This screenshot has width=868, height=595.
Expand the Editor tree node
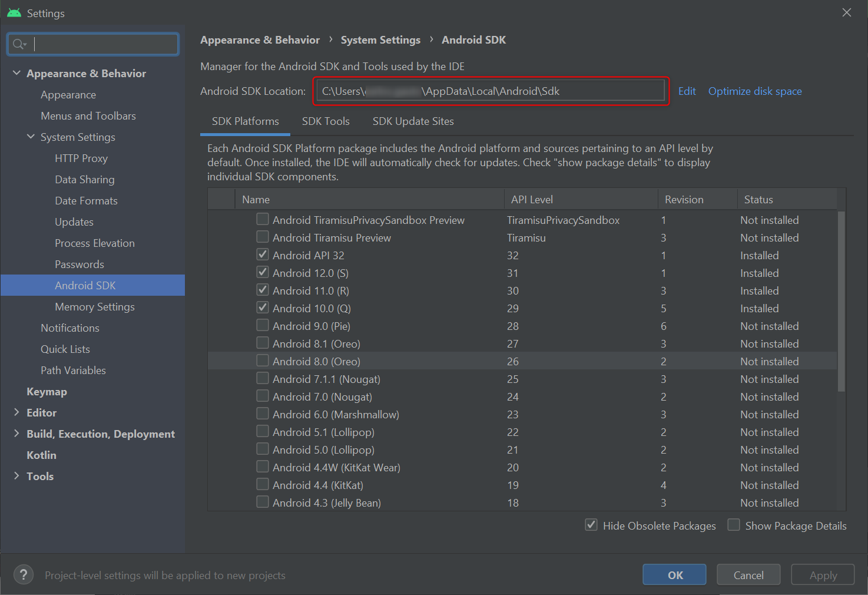click(16, 412)
